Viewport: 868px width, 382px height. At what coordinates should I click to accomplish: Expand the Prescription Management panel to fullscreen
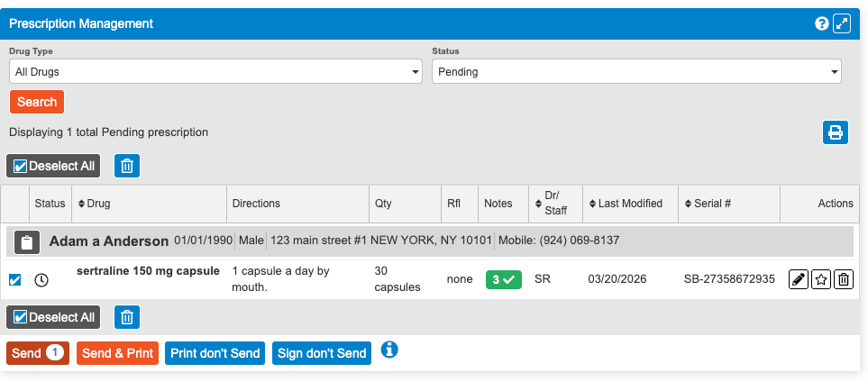[x=842, y=23]
